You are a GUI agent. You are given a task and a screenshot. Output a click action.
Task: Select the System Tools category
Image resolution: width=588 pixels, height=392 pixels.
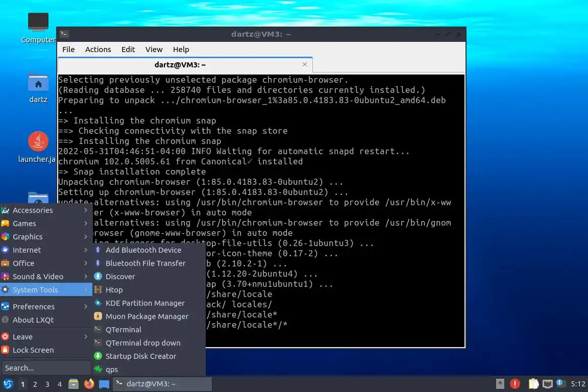click(46, 289)
